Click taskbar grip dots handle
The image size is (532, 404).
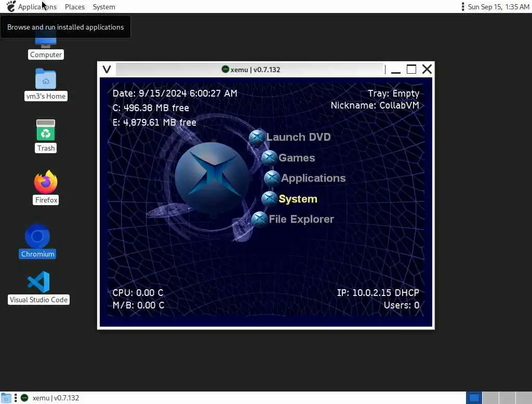(x=16, y=398)
